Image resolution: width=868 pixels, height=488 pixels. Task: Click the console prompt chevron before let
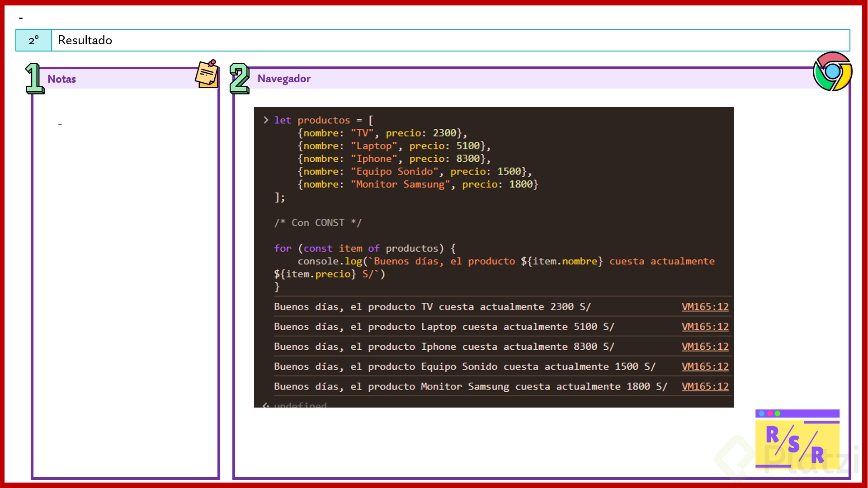(266, 120)
